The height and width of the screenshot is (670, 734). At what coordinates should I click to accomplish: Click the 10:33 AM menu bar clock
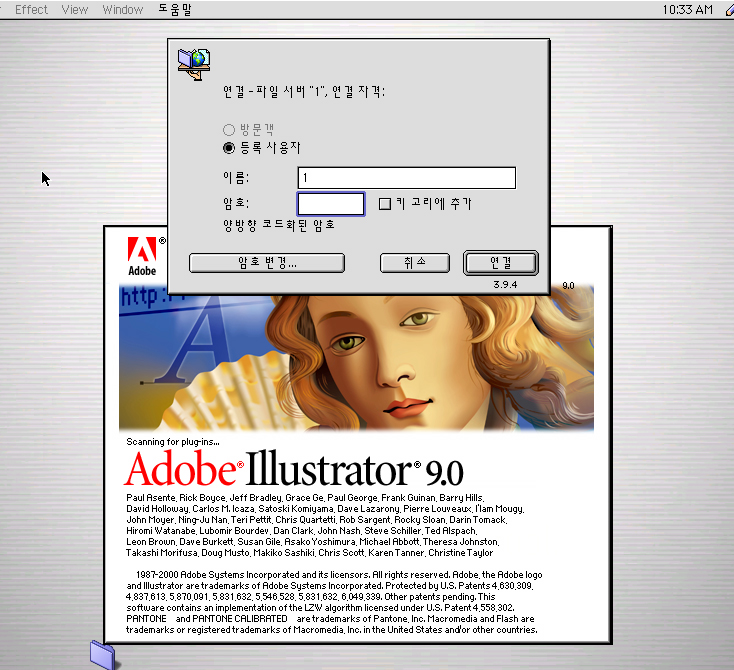687,9
